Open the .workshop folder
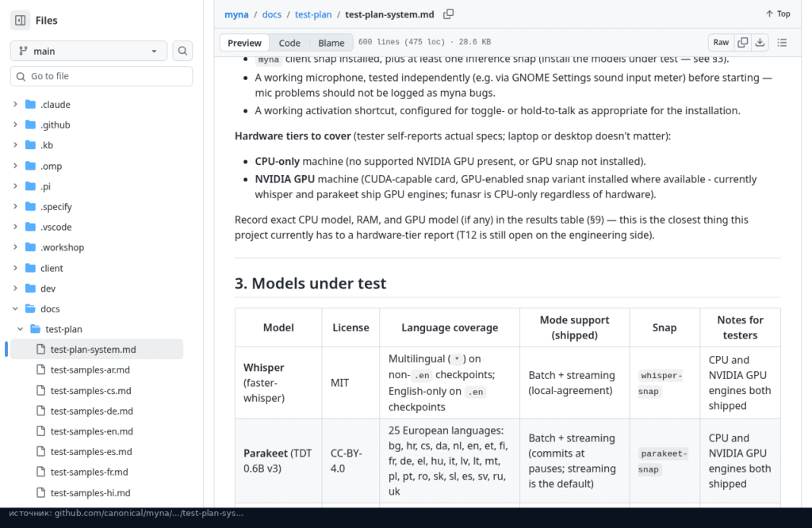Image resolution: width=812 pixels, height=528 pixels. (x=62, y=247)
